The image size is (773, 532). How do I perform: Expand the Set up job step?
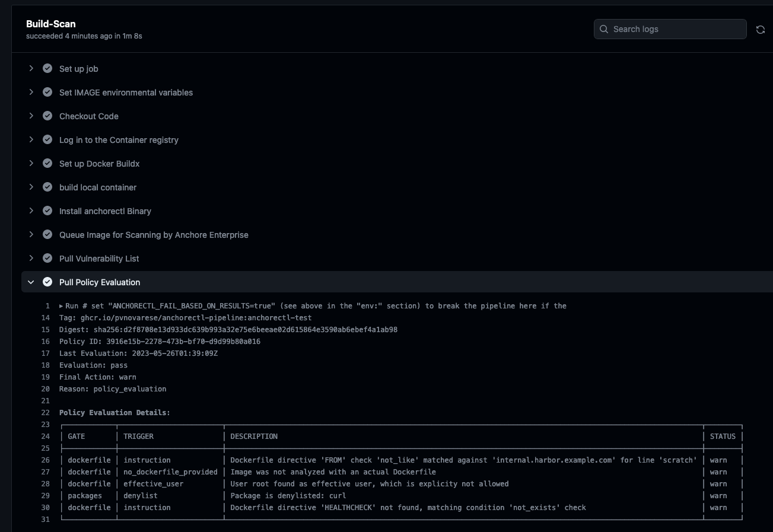tap(31, 69)
